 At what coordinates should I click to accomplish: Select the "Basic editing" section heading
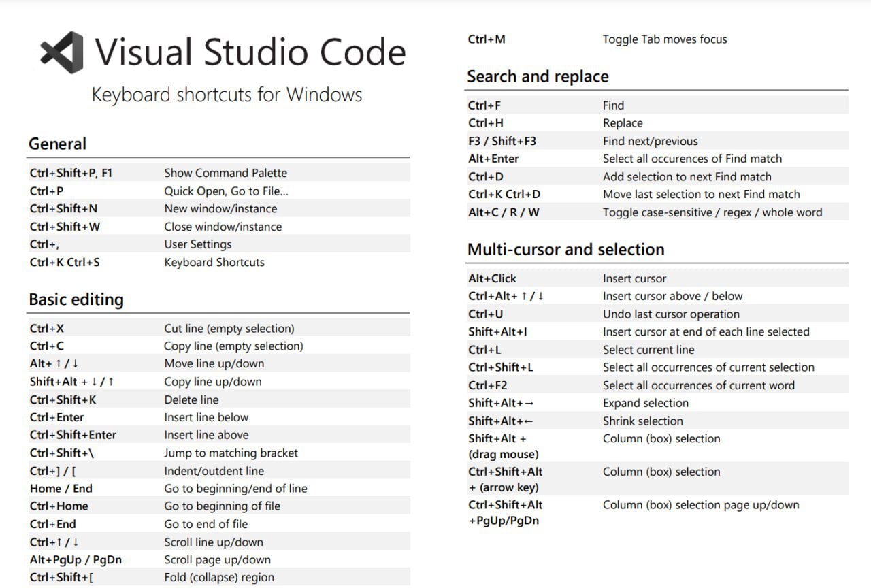[76, 300]
